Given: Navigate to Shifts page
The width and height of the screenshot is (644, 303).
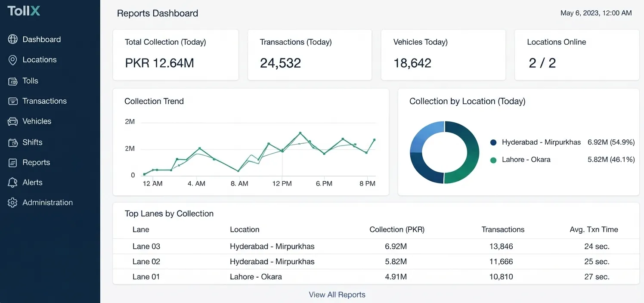Looking at the screenshot, I should (32, 142).
